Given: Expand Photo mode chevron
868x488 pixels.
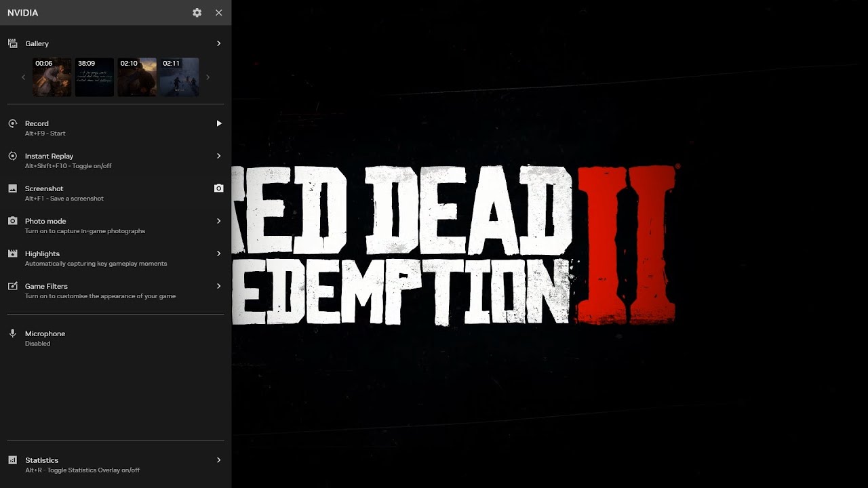Looking at the screenshot, I should 218,221.
